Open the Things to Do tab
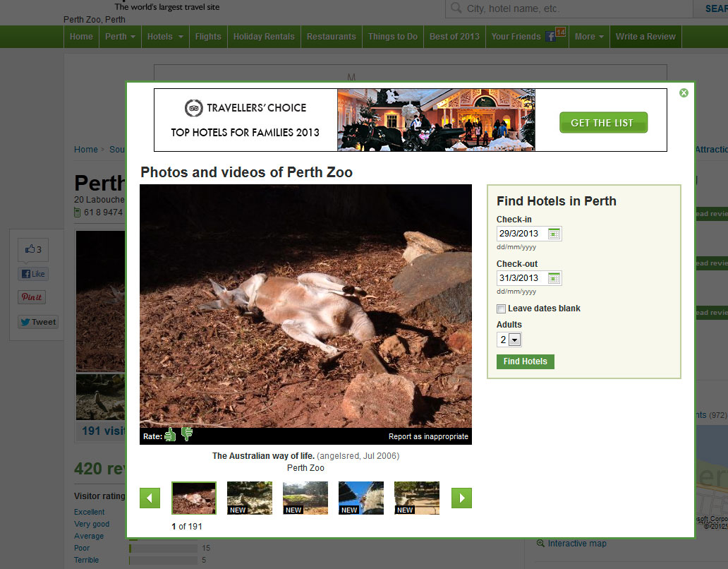 click(x=392, y=37)
